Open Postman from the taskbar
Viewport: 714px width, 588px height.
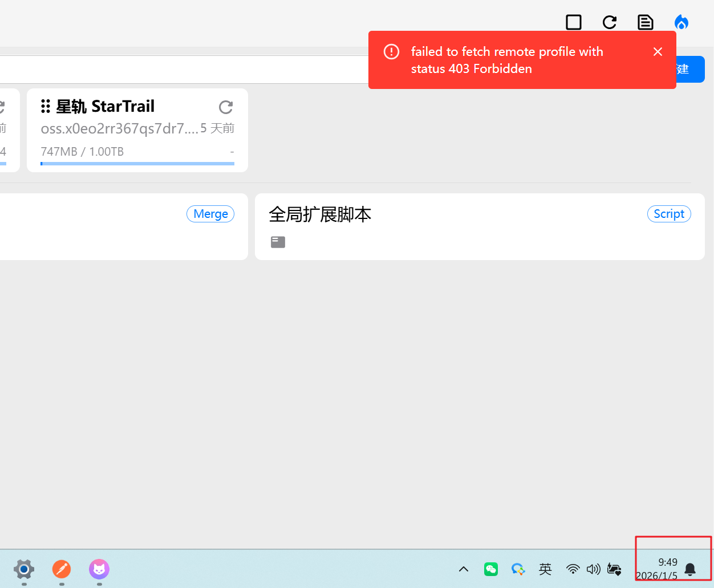click(x=62, y=569)
